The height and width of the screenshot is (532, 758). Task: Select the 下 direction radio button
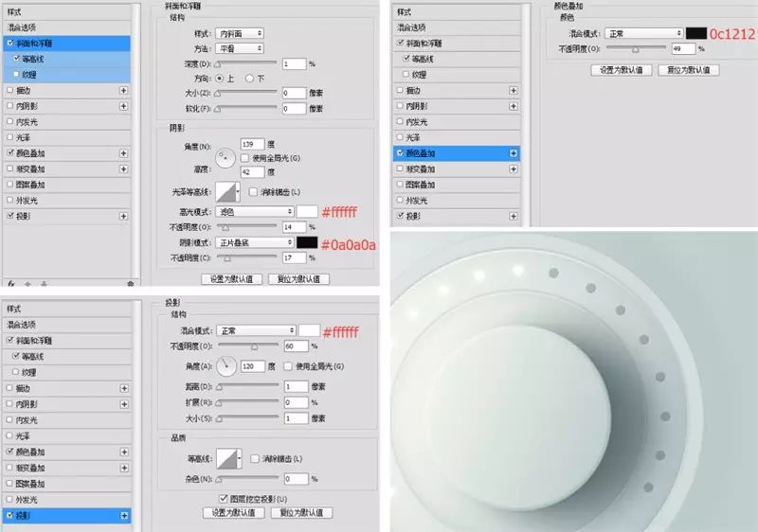[x=249, y=79]
